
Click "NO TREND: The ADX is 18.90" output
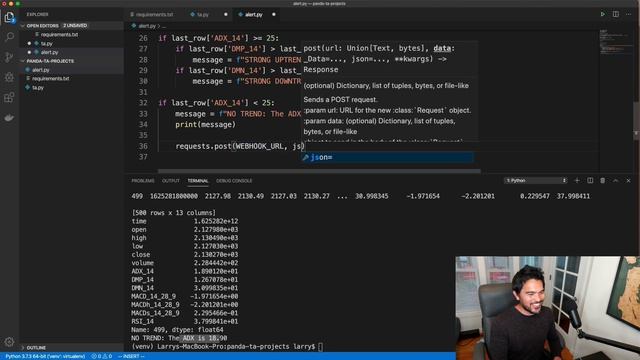tap(179, 338)
